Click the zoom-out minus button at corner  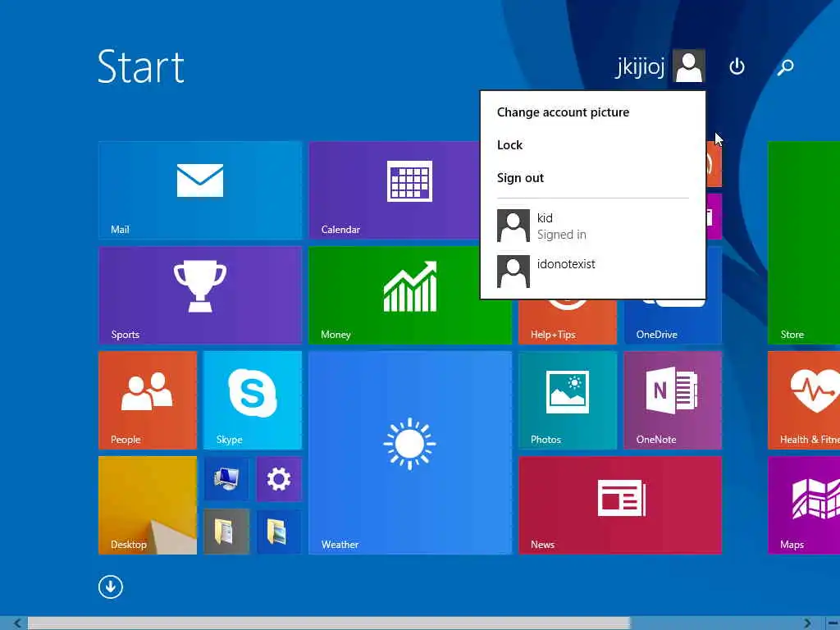coord(832,623)
